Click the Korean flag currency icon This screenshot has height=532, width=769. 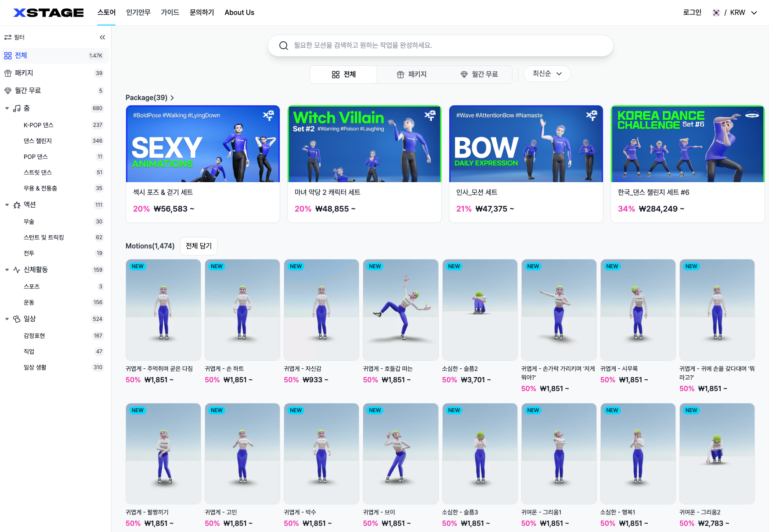[716, 13]
